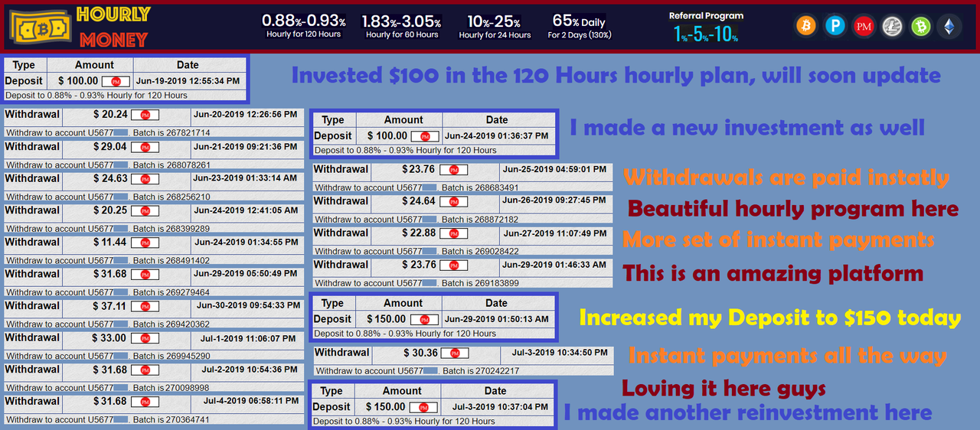Click caption 'This is an amazing platform'
980x430 pixels.
(x=773, y=273)
